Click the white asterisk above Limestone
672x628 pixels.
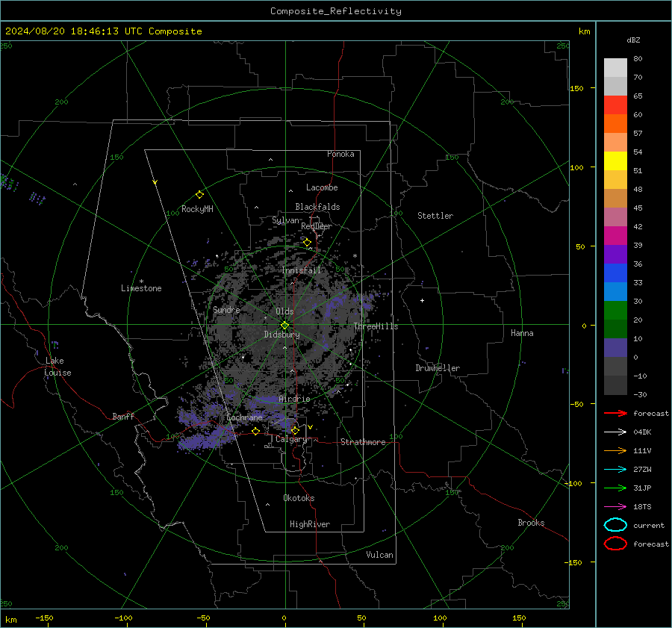[x=141, y=282]
